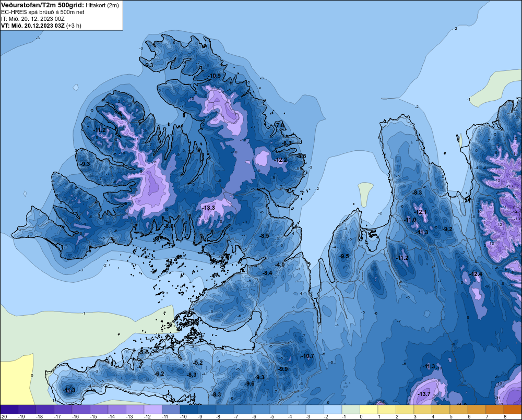The height and width of the screenshot is (420, 522).
Task: Click the 5 label in the legend
Action: (451, 417)
